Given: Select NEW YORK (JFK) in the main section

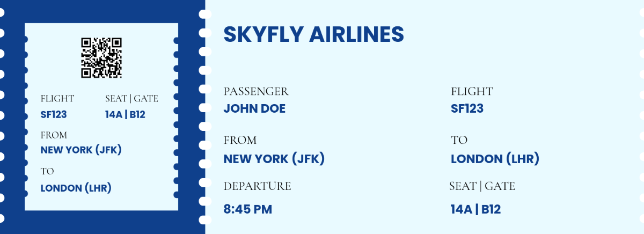Looking at the screenshot, I should [274, 159].
